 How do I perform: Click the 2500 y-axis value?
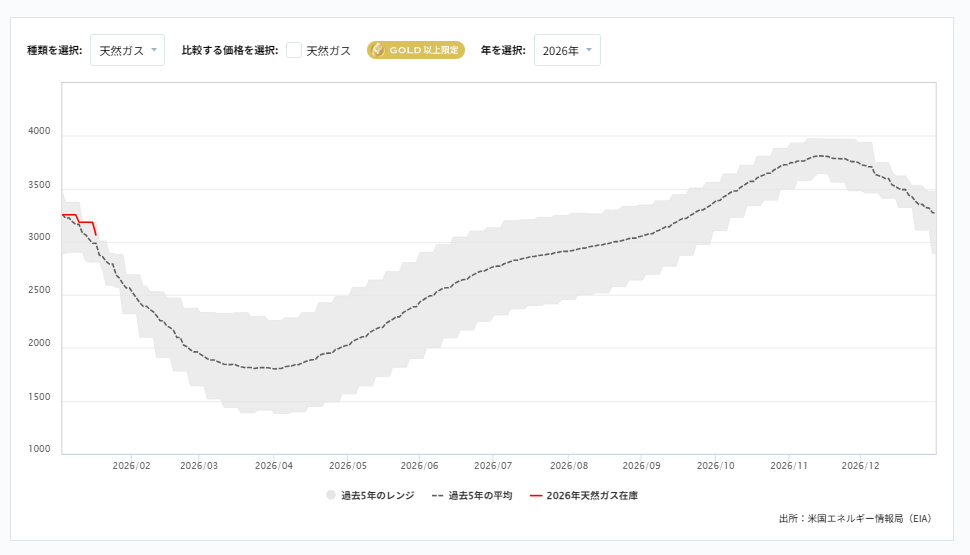click(x=39, y=290)
